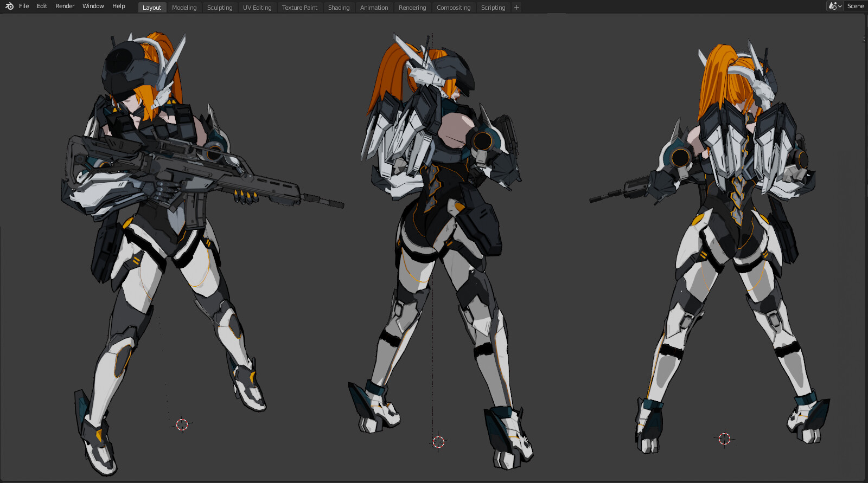This screenshot has width=868, height=483.
Task: Open the Help menu
Action: (x=118, y=6)
